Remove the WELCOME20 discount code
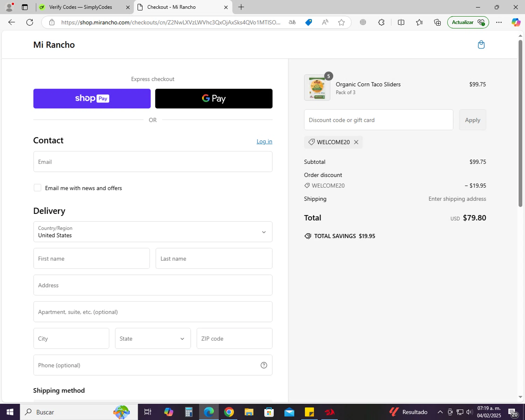Screen dimensions: 525x420 pyautogui.click(x=356, y=142)
